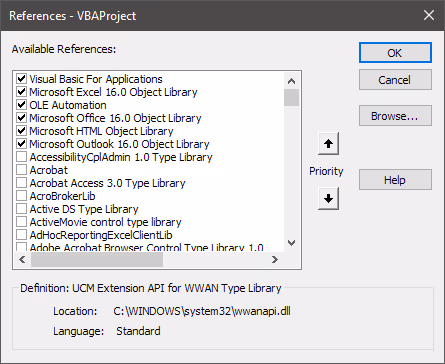The height and width of the screenshot is (364, 445).
Task: Select 'Microsoft HTML Object Library' entry text
Action: [101, 131]
